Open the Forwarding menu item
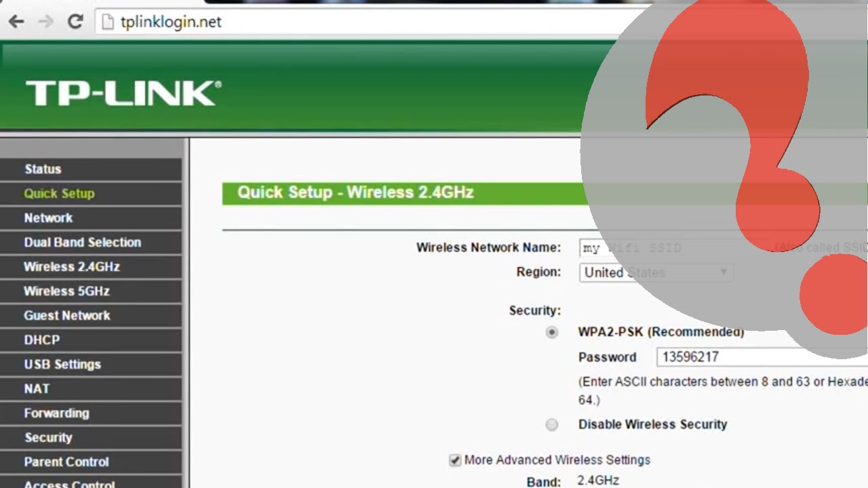Viewport: 868px width, 488px height. [x=91, y=413]
